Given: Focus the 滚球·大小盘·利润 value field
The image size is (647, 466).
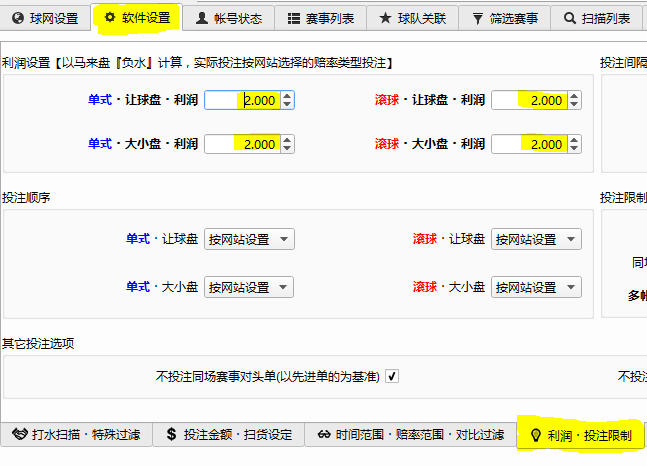Looking at the screenshot, I should tap(530, 144).
